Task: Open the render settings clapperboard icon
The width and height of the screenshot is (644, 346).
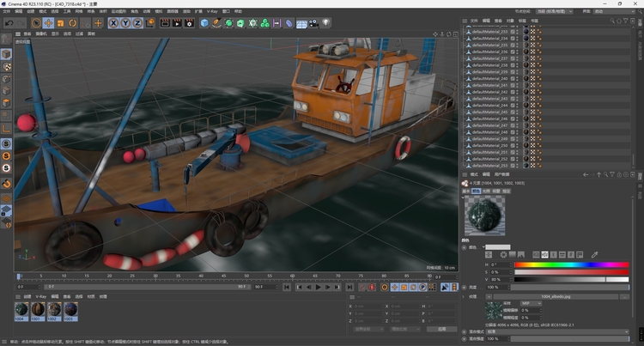Action: coord(188,23)
